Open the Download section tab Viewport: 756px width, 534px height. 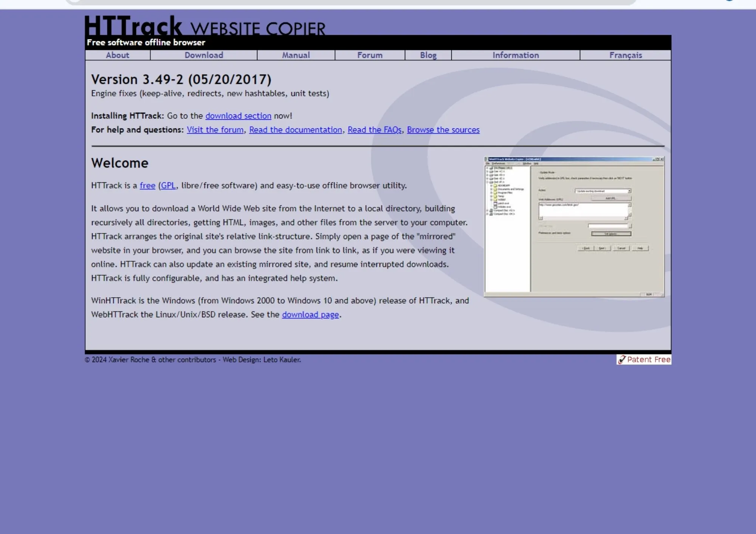point(204,55)
